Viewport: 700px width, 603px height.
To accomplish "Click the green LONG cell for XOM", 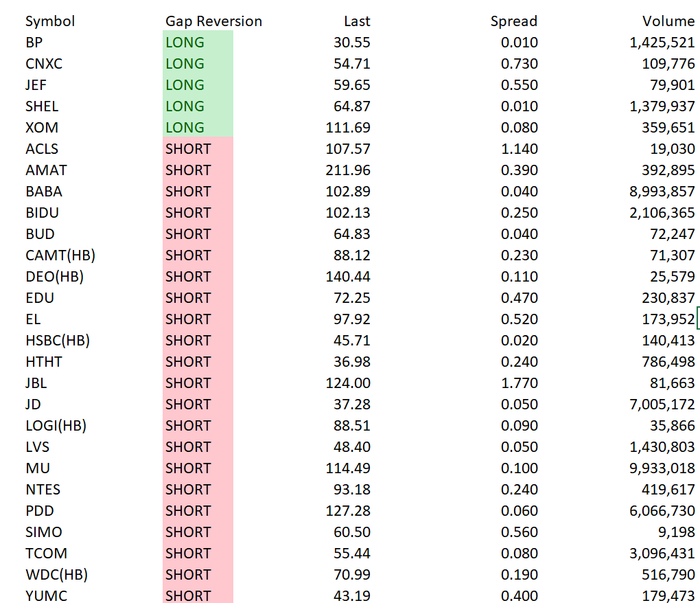I will point(198,127).
